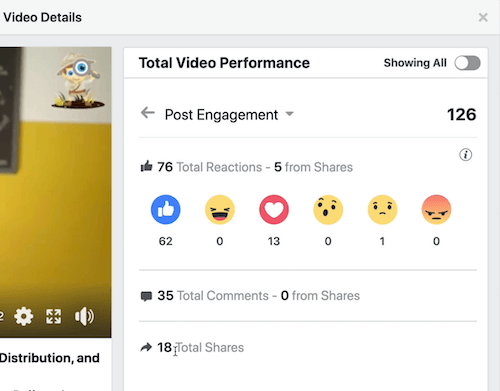Click the Haha laughing reaction icon
This screenshot has height=391, width=500.
220,210
